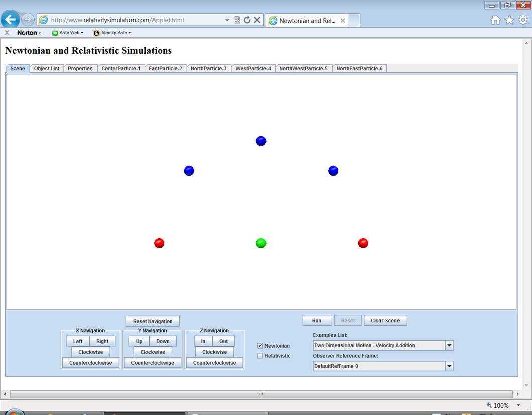Screen dimensions: 532x415
Task: Click the favorites star icon
Action: [x=509, y=20]
